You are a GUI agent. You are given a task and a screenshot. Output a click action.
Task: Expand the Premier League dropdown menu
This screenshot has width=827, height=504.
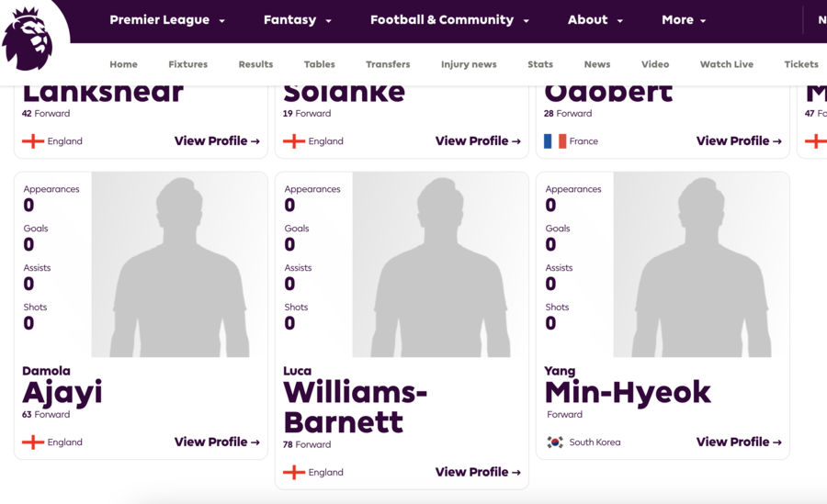(167, 20)
